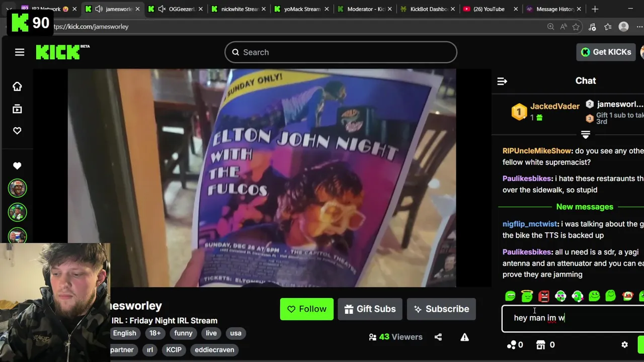This screenshot has height=362, width=644.
Task: Select the live tag
Action: 211,333
